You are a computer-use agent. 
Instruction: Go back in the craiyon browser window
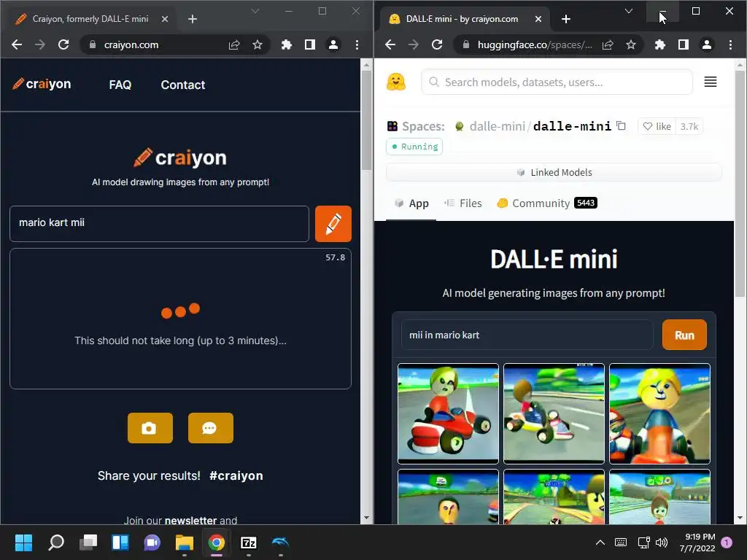point(17,44)
